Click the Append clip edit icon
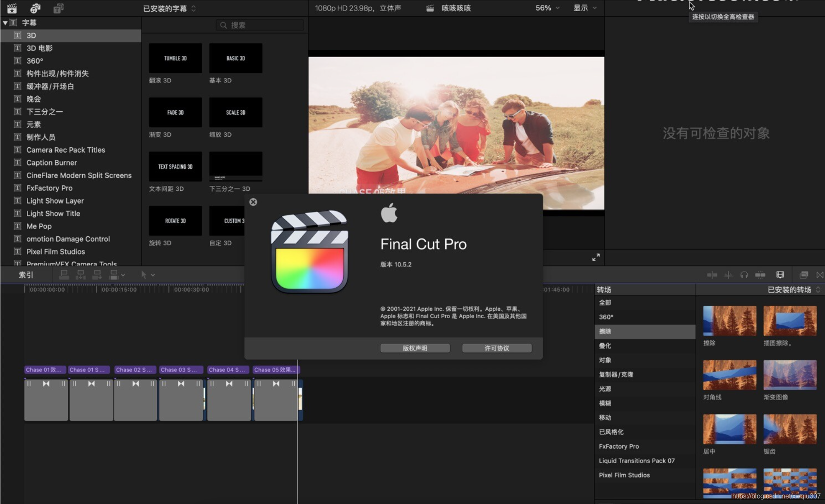The image size is (825, 504). (x=97, y=275)
